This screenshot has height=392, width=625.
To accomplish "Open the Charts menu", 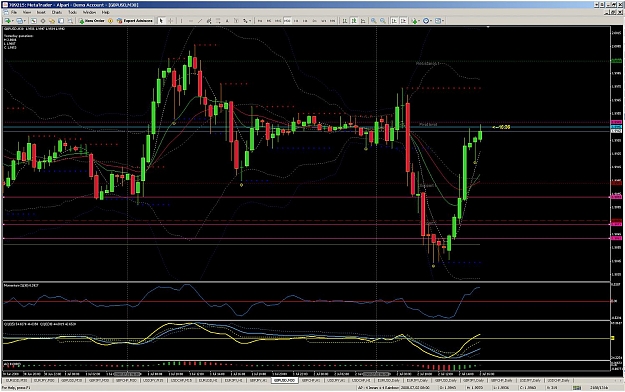I will pyautogui.click(x=57, y=12).
